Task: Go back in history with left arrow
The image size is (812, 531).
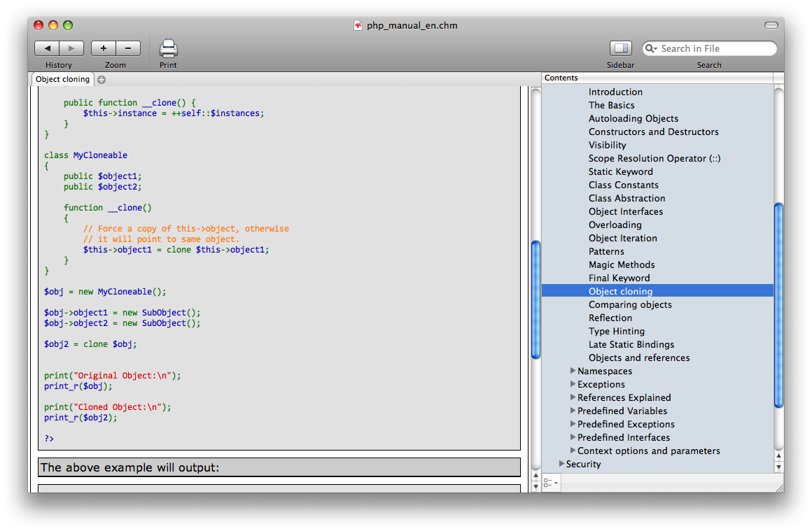Action: tap(47, 48)
